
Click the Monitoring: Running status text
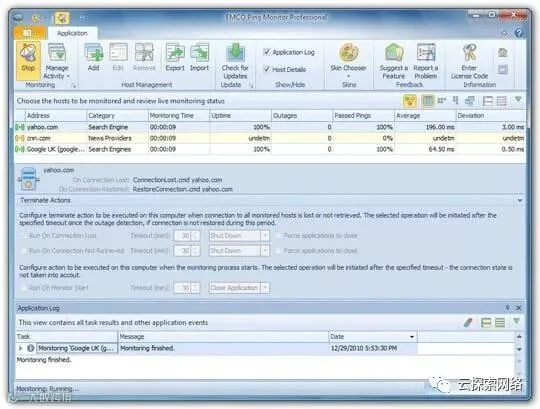pos(48,389)
